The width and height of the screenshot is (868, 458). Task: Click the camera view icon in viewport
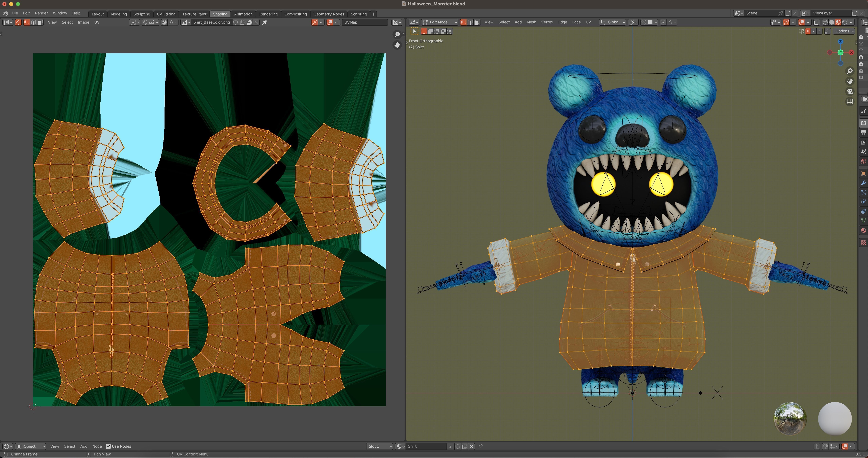click(850, 91)
